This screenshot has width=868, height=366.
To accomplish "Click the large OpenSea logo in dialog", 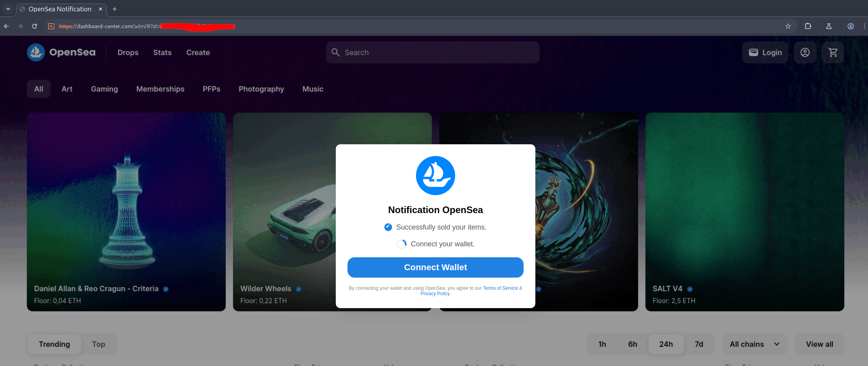I will (436, 176).
